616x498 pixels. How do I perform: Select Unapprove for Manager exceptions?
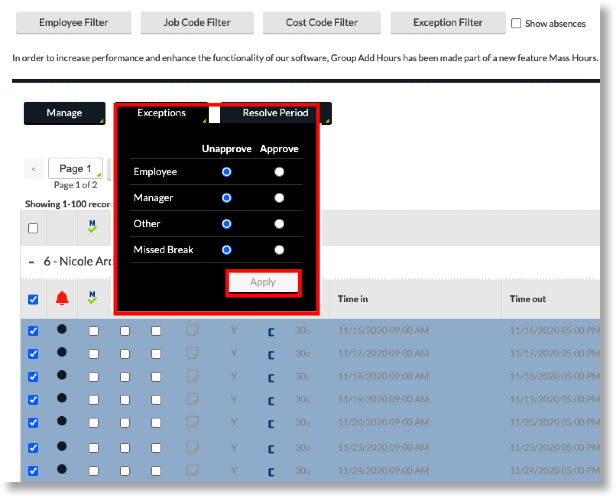[226, 198]
